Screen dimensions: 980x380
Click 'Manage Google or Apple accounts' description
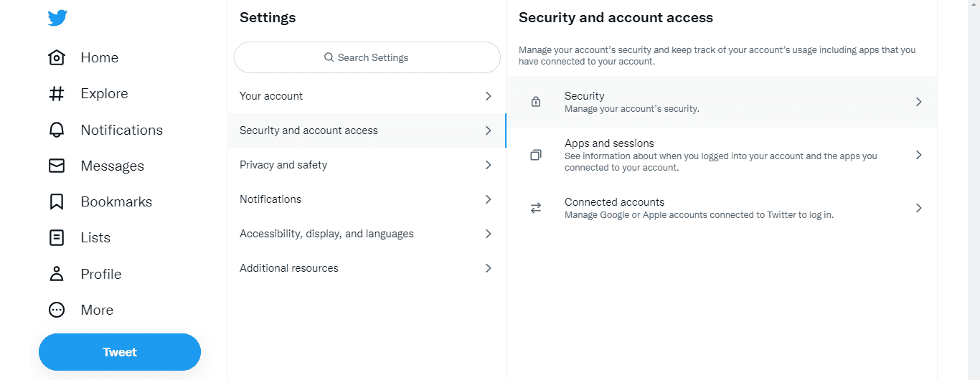coord(699,214)
